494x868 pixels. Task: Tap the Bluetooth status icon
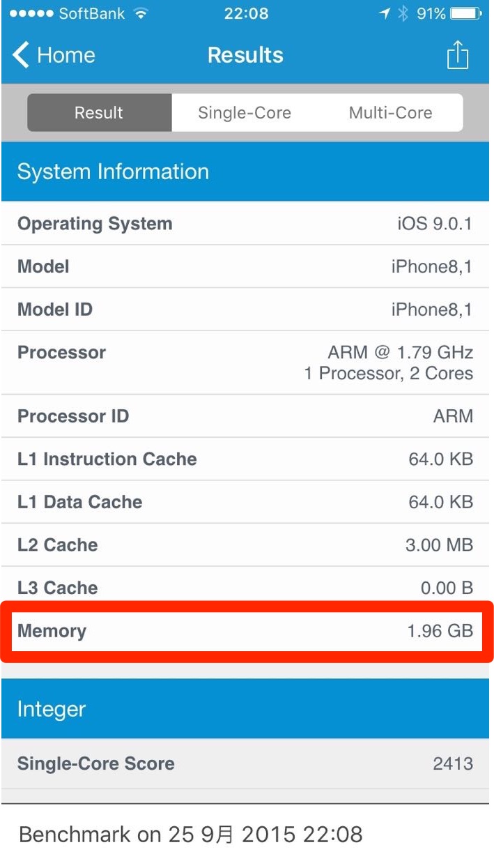[x=403, y=13]
